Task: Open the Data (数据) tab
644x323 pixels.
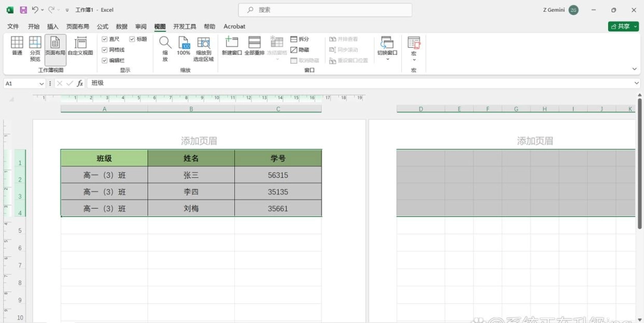Action: tap(122, 26)
